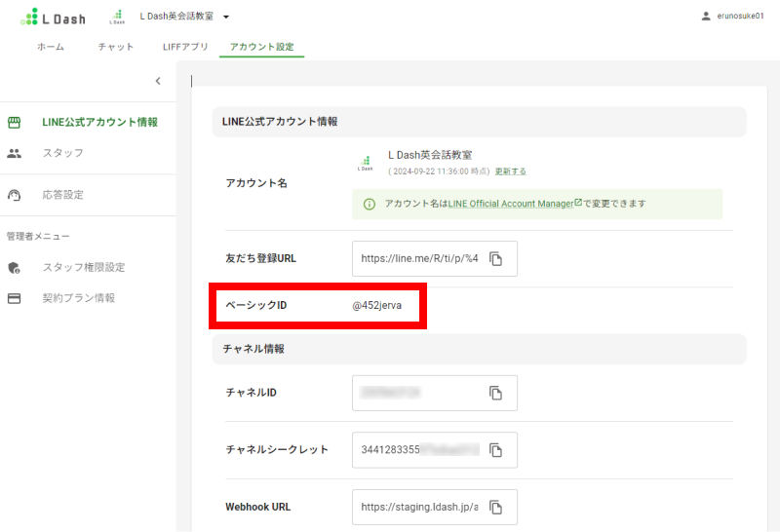Click the staff people icon
This screenshot has width=780, height=532.
click(x=14, y=153)
